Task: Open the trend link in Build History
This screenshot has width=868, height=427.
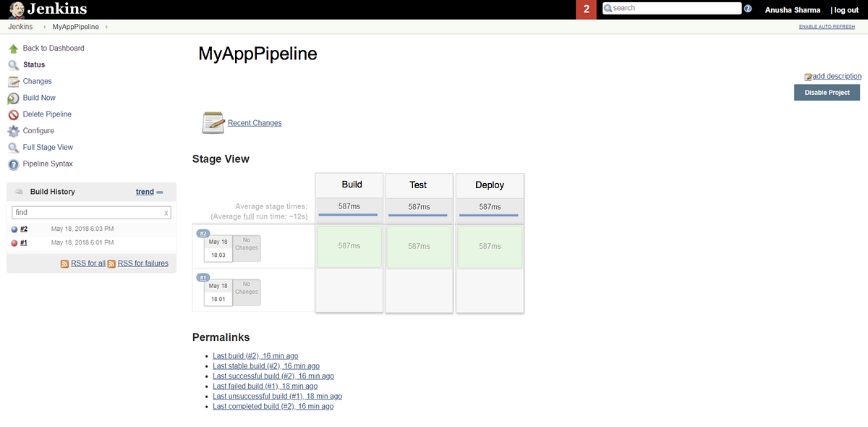Action: tap(145, 192)
